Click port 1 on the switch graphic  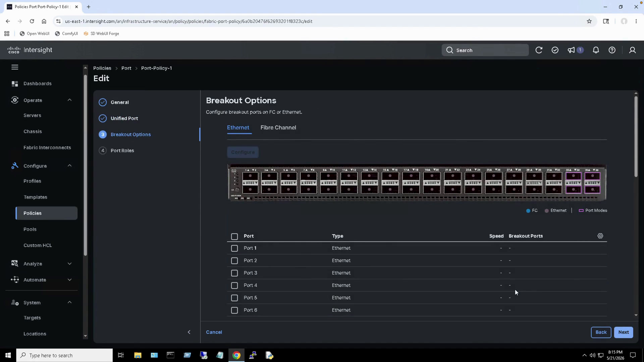pos(250,176)
